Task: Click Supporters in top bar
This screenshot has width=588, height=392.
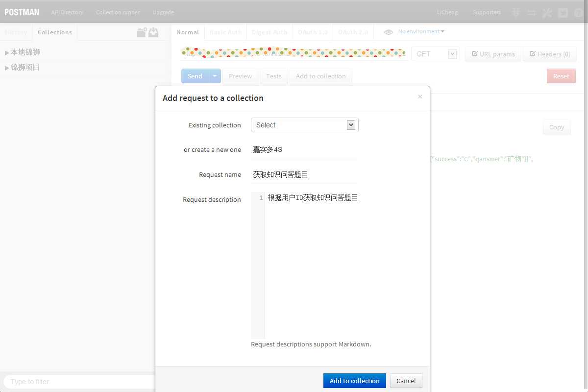Action: click(x=487, y=12)
